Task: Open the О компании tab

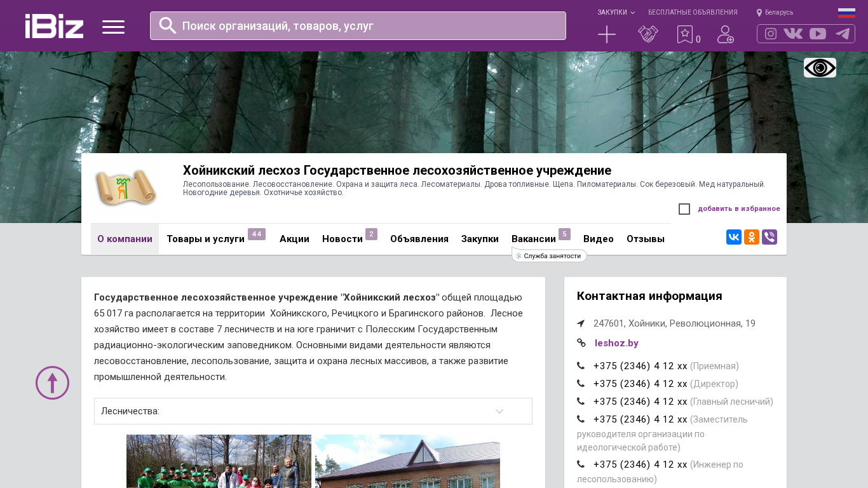Action: point(125,239)
